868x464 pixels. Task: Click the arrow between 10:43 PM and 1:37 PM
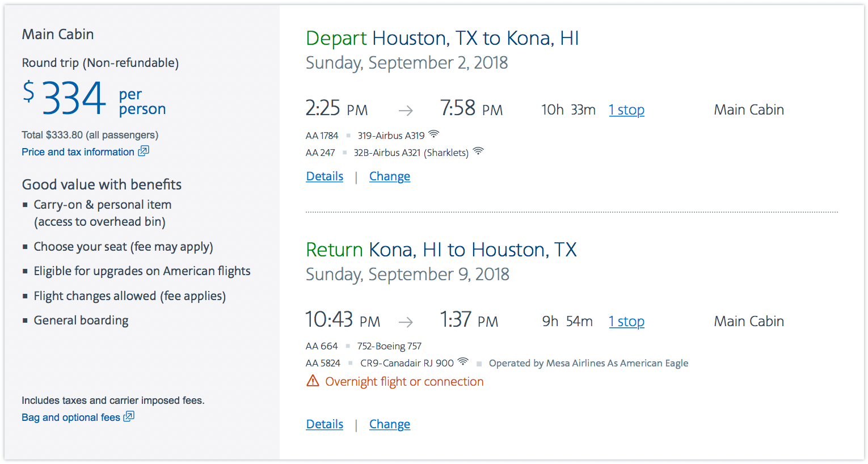pyautogui.click(x=406, y=322)
